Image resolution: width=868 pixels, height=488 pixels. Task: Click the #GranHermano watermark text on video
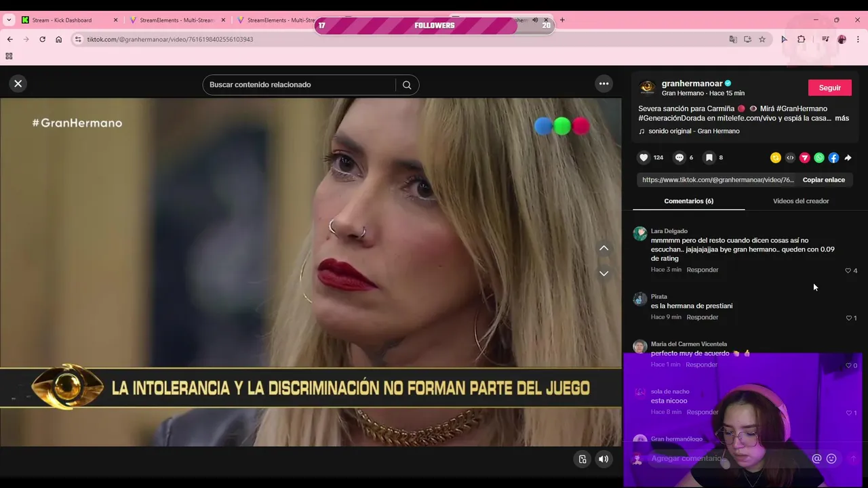(x=77, y=123)
